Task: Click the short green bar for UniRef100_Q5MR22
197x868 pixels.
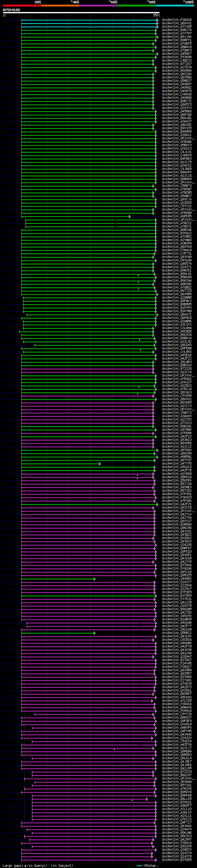Action: [58, 633]
